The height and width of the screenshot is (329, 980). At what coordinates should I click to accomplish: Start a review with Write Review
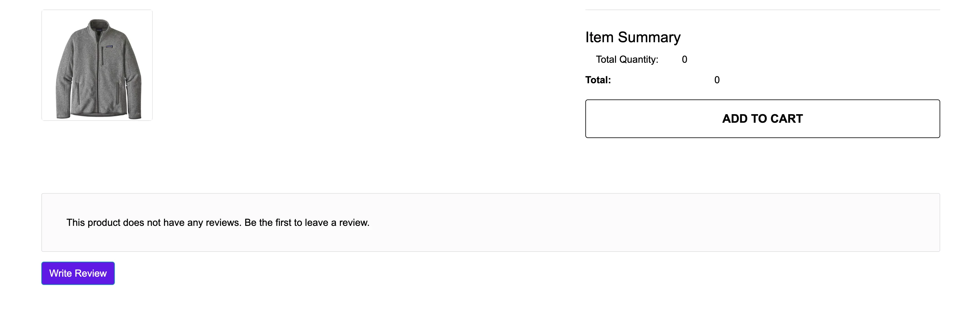78,273
